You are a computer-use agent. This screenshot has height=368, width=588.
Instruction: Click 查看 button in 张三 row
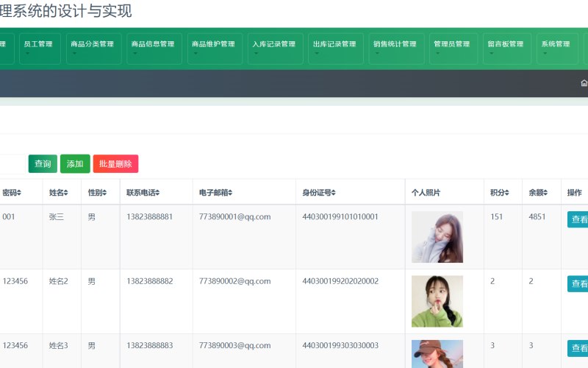coord(578,219)
